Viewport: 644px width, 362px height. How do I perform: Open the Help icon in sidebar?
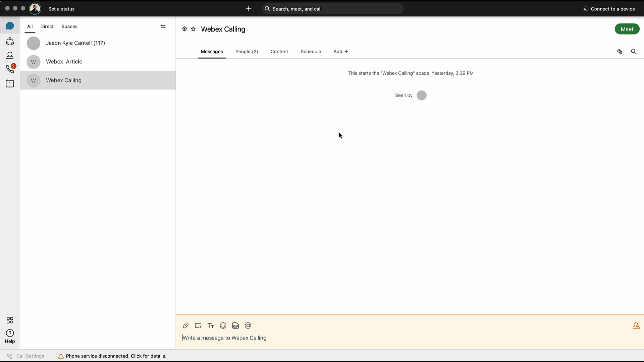[10, 336]
